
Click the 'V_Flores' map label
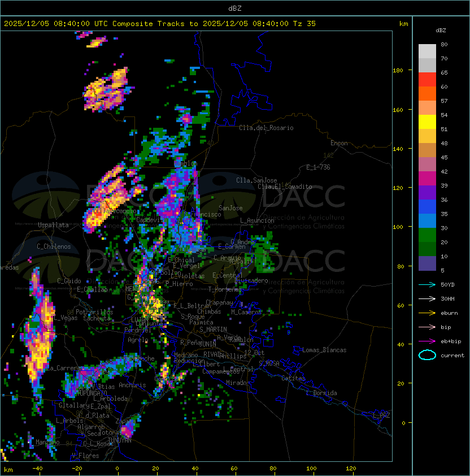[x=85, y=456]
